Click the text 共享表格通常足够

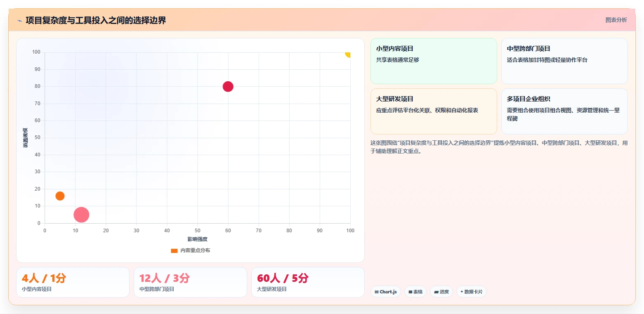[x=398, y=60]
